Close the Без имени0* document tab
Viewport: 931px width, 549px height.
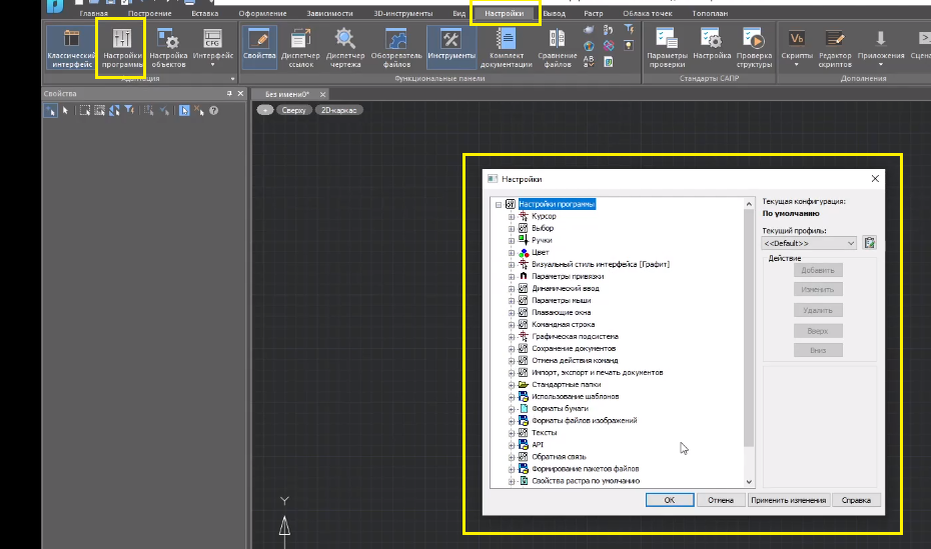coord(323,94)
